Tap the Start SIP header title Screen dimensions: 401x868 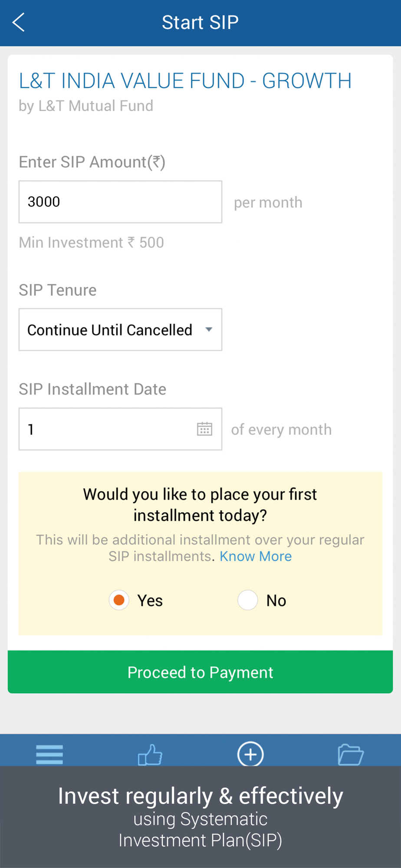click(200, 23)
